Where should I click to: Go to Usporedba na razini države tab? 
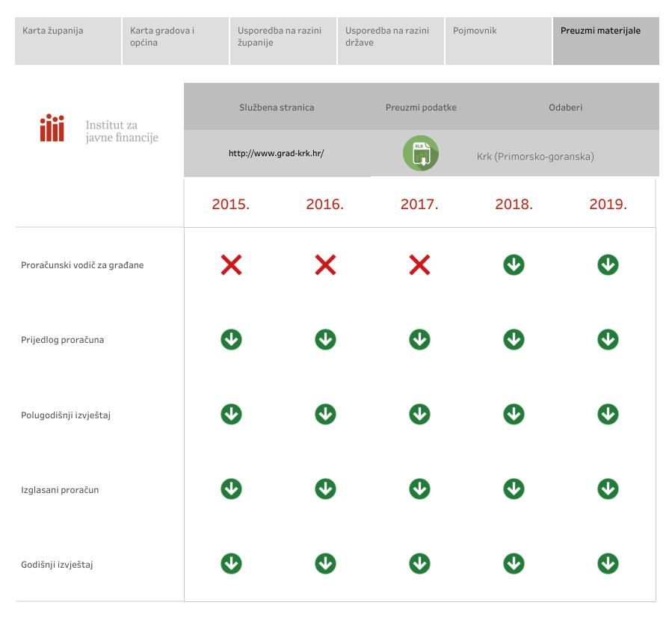[391, 41]
